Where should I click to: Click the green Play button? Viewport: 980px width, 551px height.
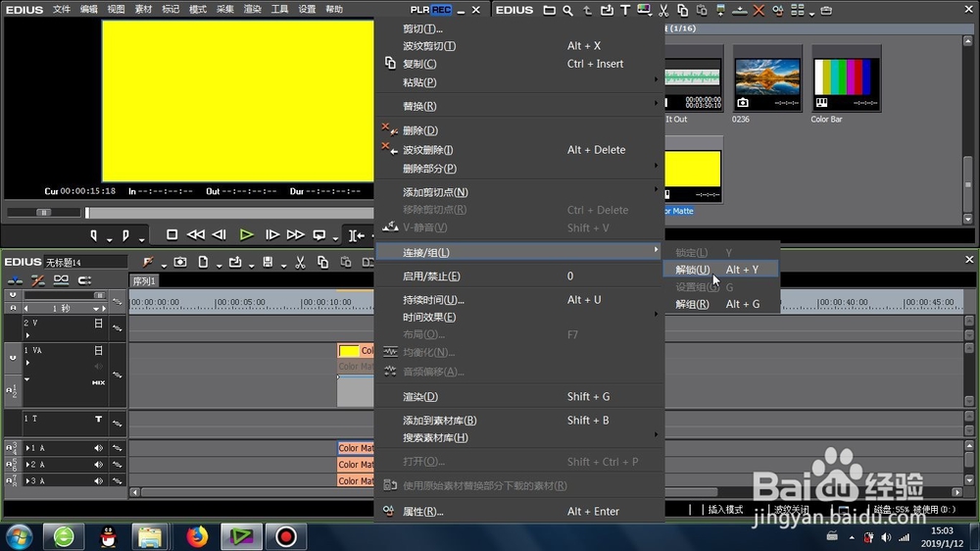(x=246, y=234)
